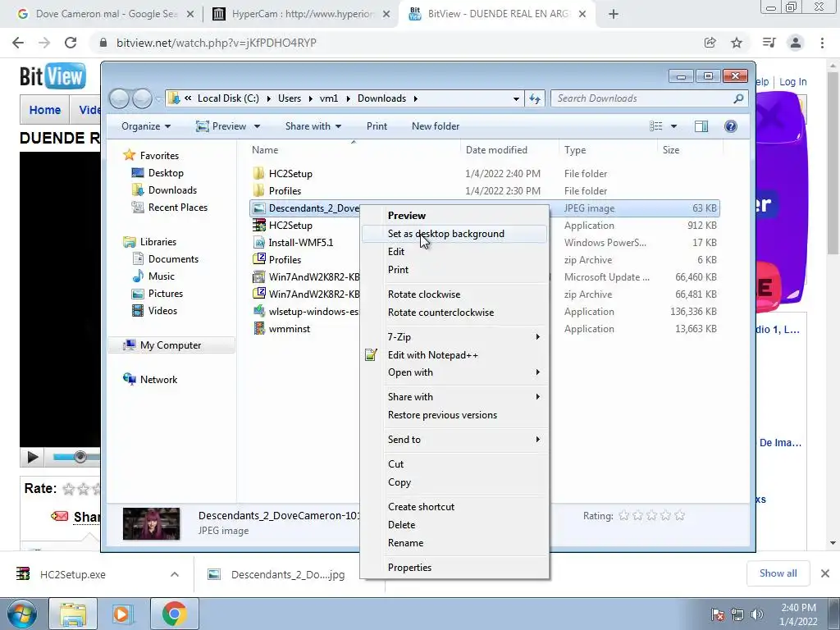Select the Profiles folder icon
The image size is (840, 630).
[x=258, y=190]
